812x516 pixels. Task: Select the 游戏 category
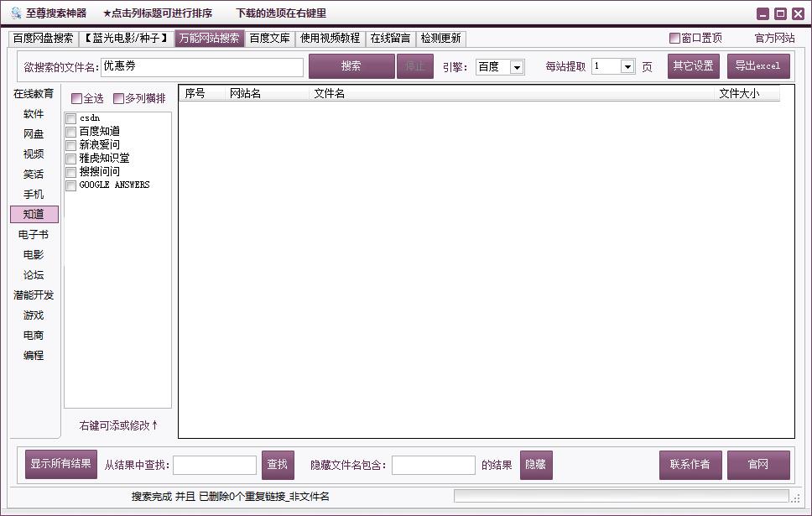tap(34, 315)
